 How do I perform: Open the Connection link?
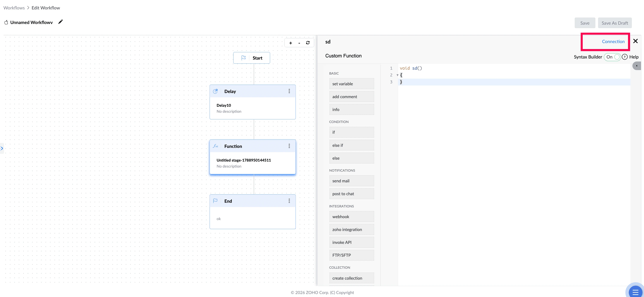(x=613, y=42)
